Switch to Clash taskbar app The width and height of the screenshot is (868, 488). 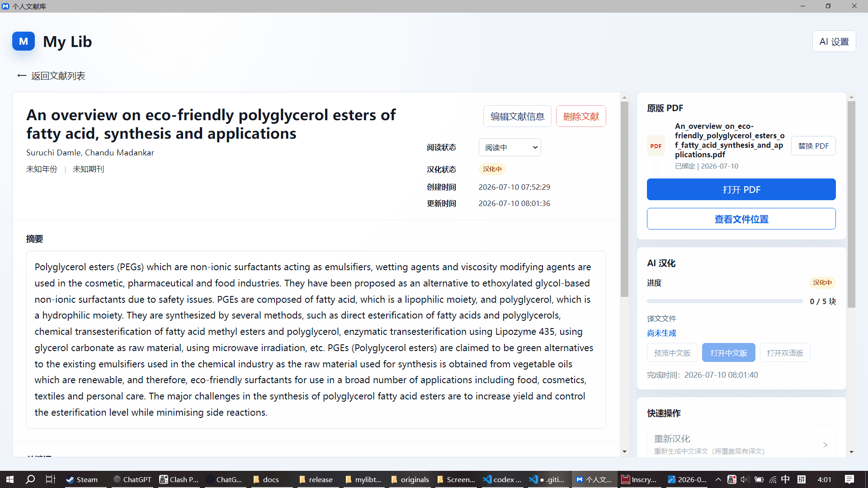point(179,479)
